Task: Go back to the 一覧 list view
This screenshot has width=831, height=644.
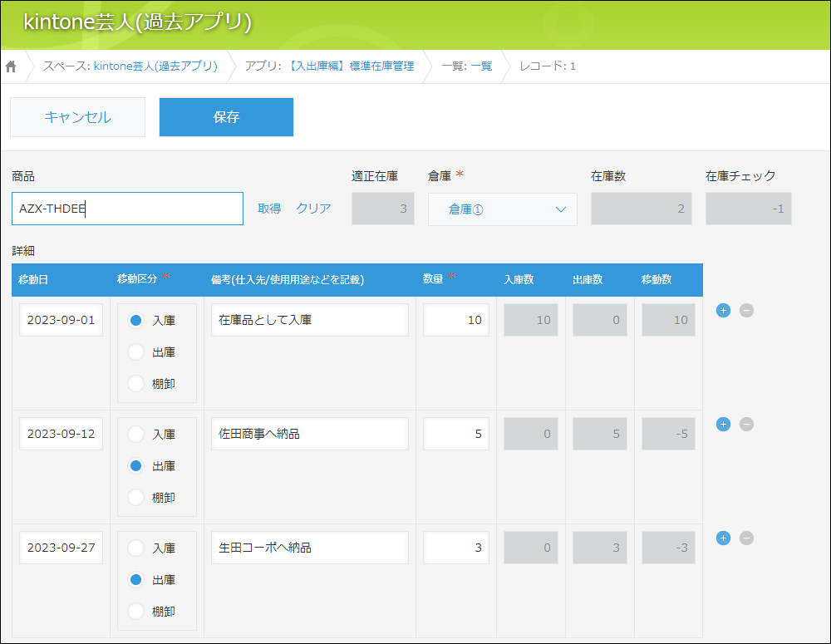Action: click(x=481, y=66)
